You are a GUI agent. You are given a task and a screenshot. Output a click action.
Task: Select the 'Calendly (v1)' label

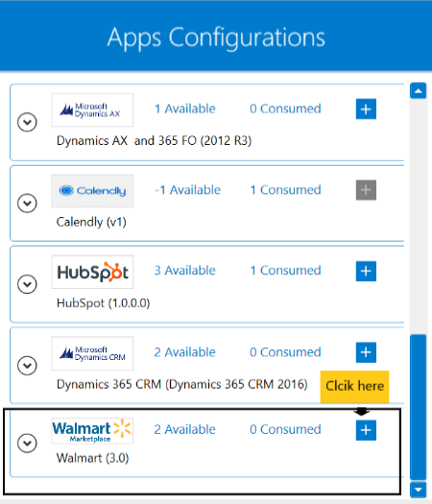(x=91, y=222)
